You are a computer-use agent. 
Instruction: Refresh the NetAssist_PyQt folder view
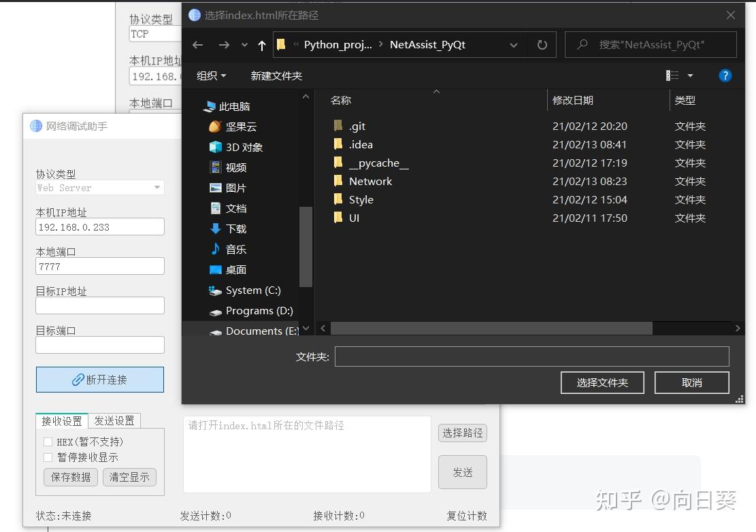pos(541,44)
